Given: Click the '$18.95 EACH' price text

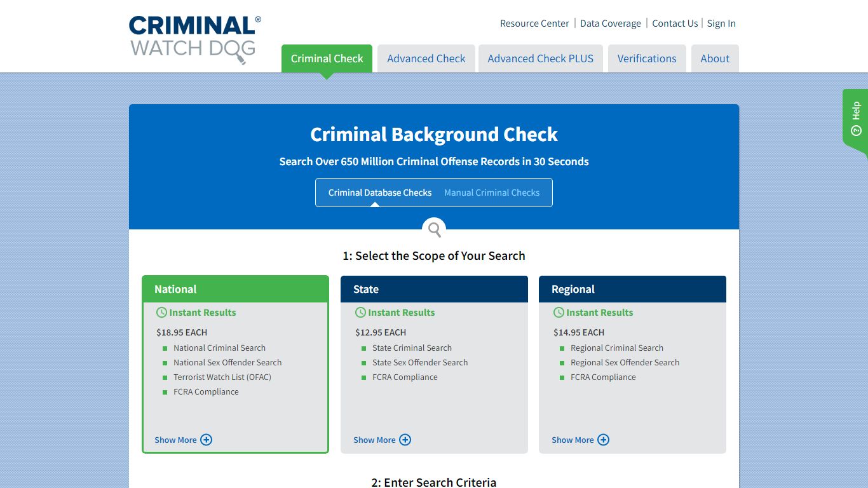Looking at the screenshot, I should click(x=182, y=332).
